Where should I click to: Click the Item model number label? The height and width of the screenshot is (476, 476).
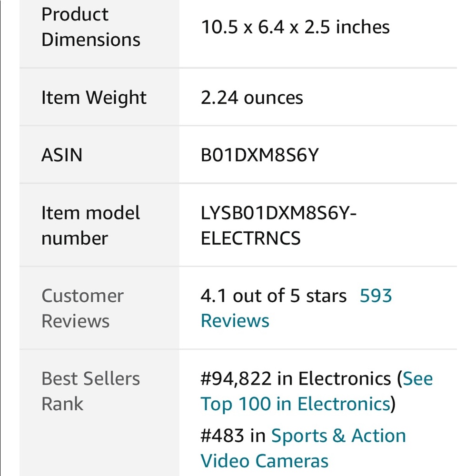(x=90, y=225)
